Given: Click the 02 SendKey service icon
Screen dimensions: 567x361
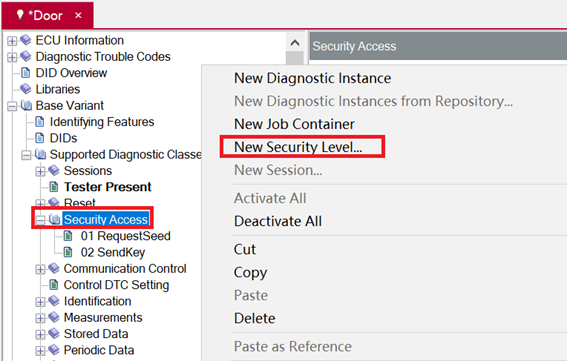Looking at the screenshot, I should [x=68, y=252].
